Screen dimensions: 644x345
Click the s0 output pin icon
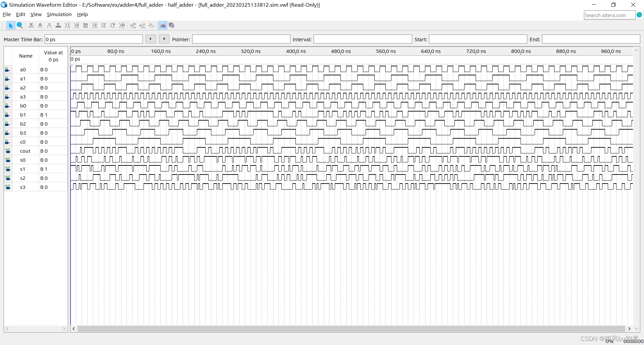pos(7,160)
